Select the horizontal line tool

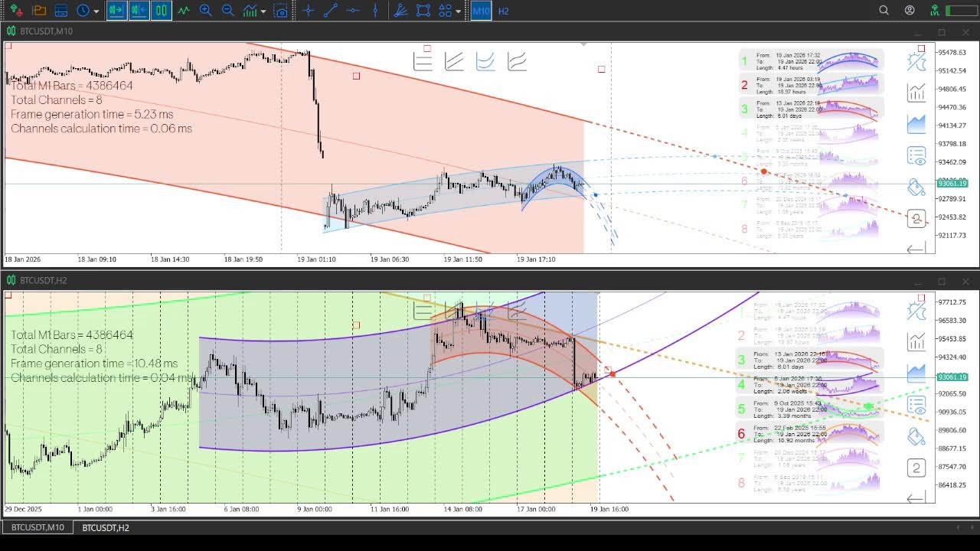pos(353,11)
